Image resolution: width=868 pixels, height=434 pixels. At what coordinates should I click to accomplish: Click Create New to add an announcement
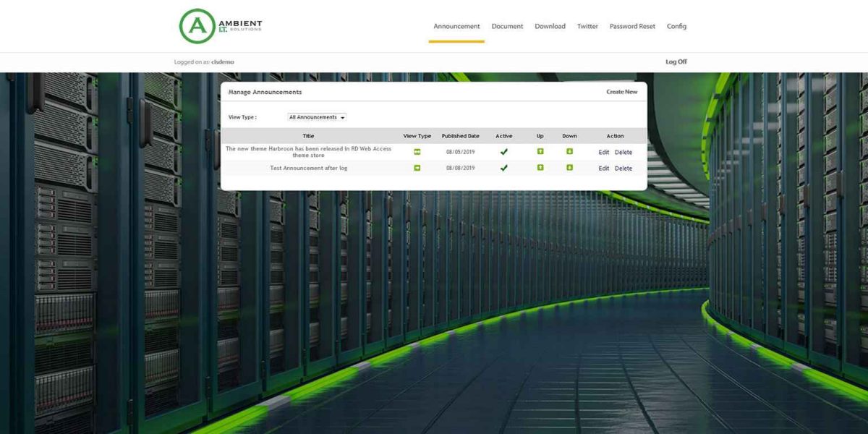(621, 92)
